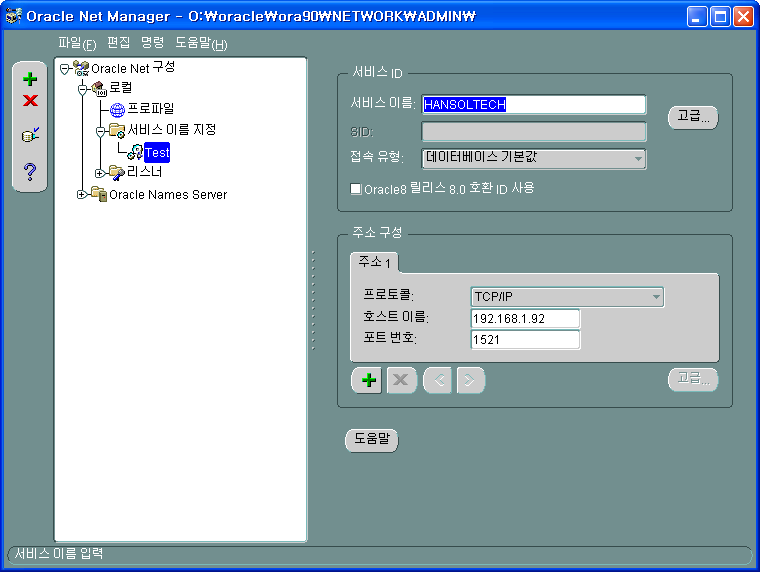
Task: Select 리스너 label in the tree
Action: click(144, 172)
